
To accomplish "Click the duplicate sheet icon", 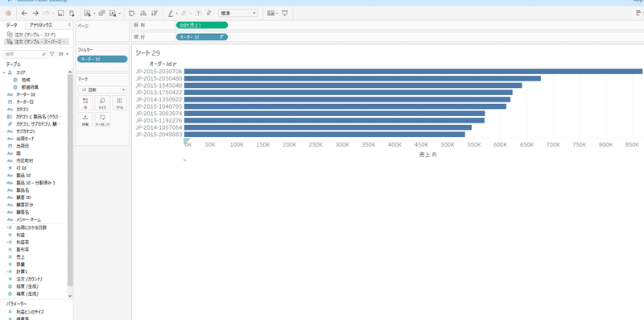I will pos(102,13).
